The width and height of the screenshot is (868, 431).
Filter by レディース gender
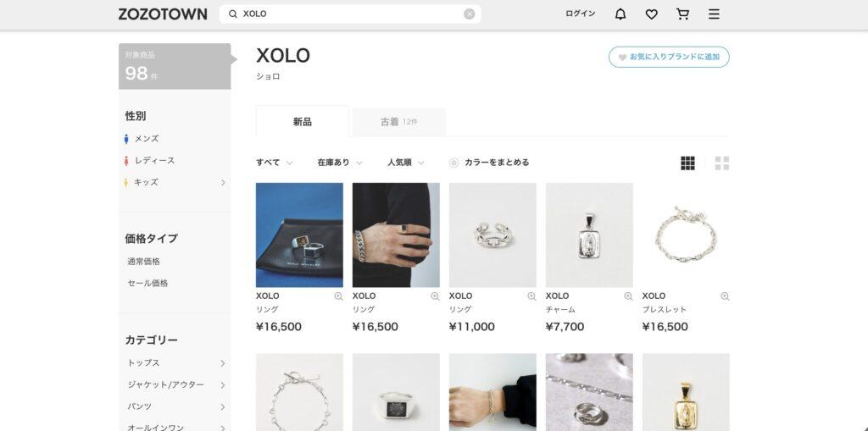(149, 160)
